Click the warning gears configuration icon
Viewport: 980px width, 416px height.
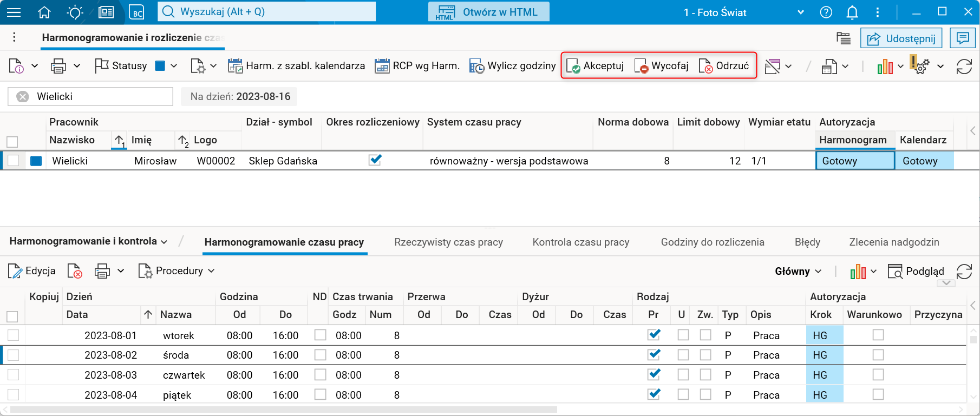920,65
